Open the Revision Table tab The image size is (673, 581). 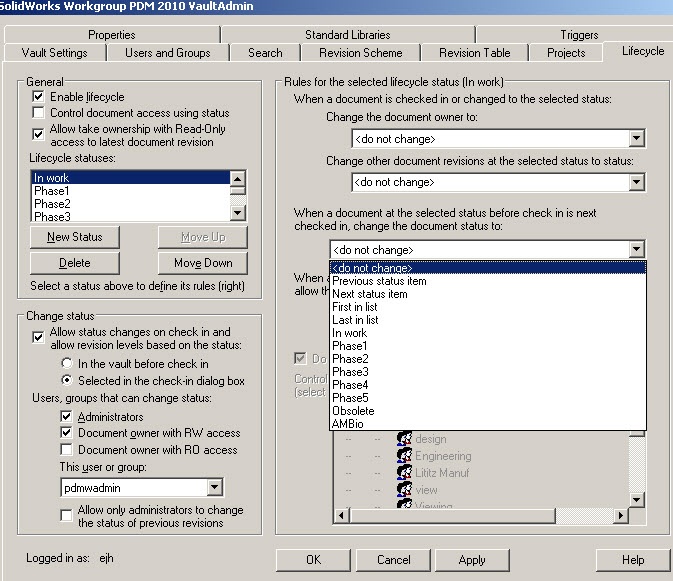(475, 53)
